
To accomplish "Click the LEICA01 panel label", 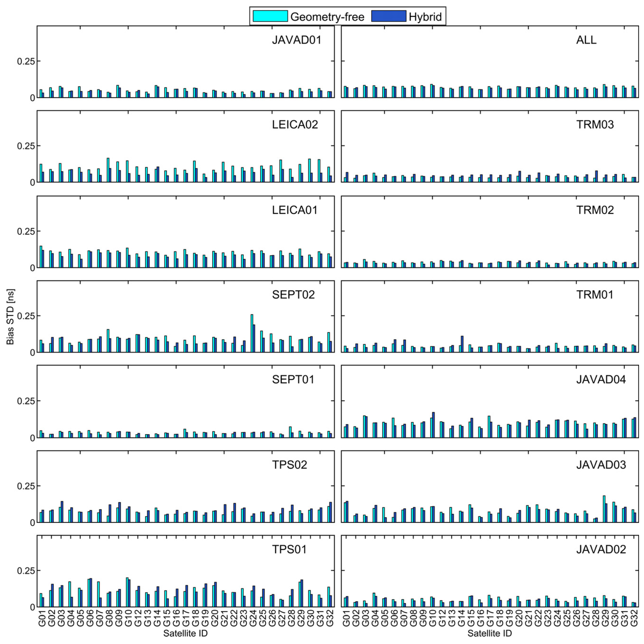I will tap(295, 210).
